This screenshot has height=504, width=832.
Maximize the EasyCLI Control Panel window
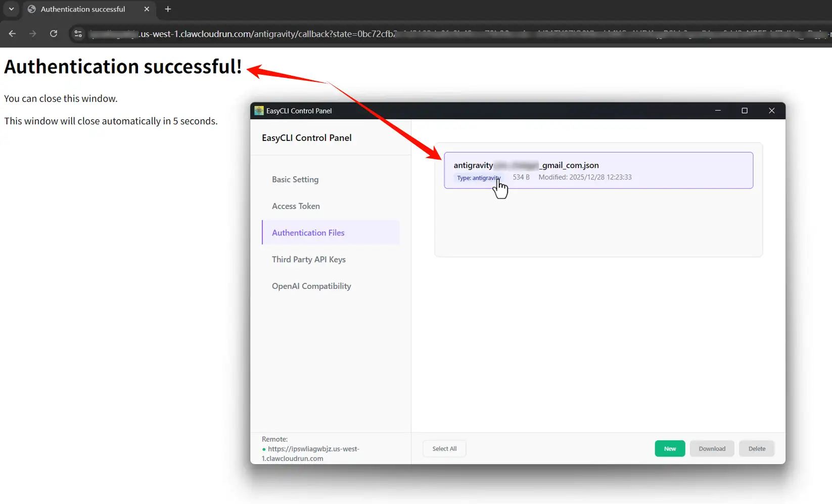click(x=745, y=111)
